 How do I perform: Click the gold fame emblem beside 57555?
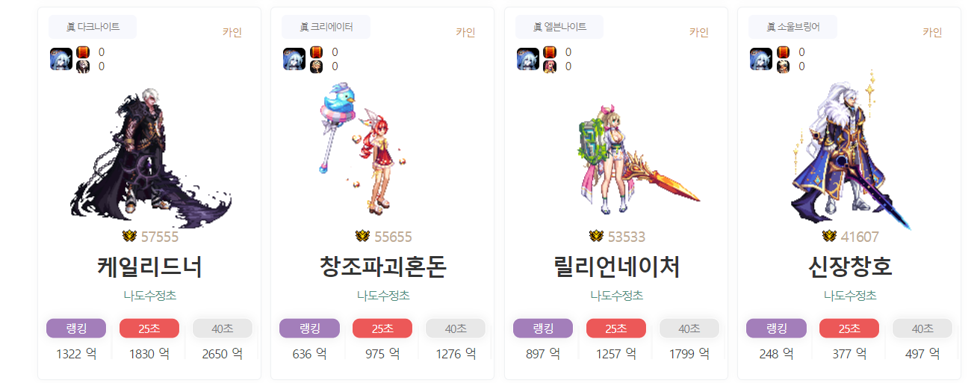[x=129, y=237]
